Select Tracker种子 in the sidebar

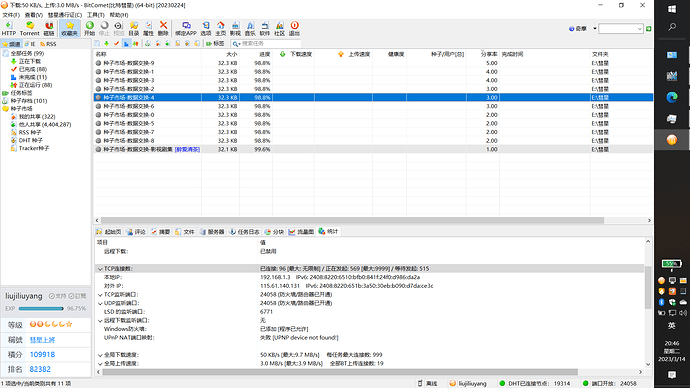coord(34,148)
